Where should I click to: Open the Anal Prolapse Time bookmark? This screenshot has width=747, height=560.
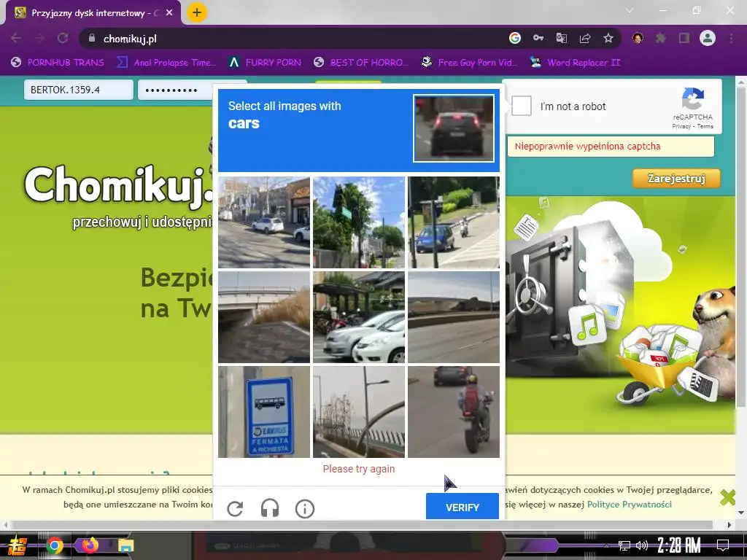click(167, 63)
